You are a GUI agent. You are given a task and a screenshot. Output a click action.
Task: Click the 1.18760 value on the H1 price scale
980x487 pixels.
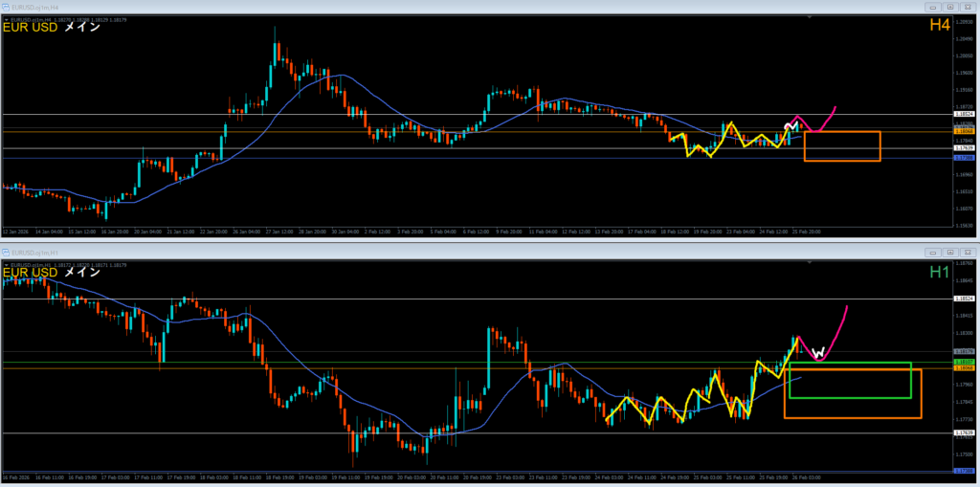[x=963, y=264]
